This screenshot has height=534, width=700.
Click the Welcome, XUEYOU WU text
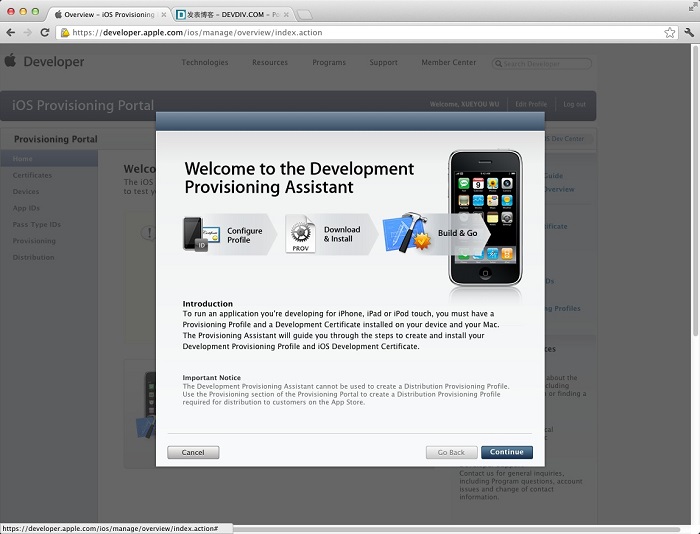[x=464, y=104]
